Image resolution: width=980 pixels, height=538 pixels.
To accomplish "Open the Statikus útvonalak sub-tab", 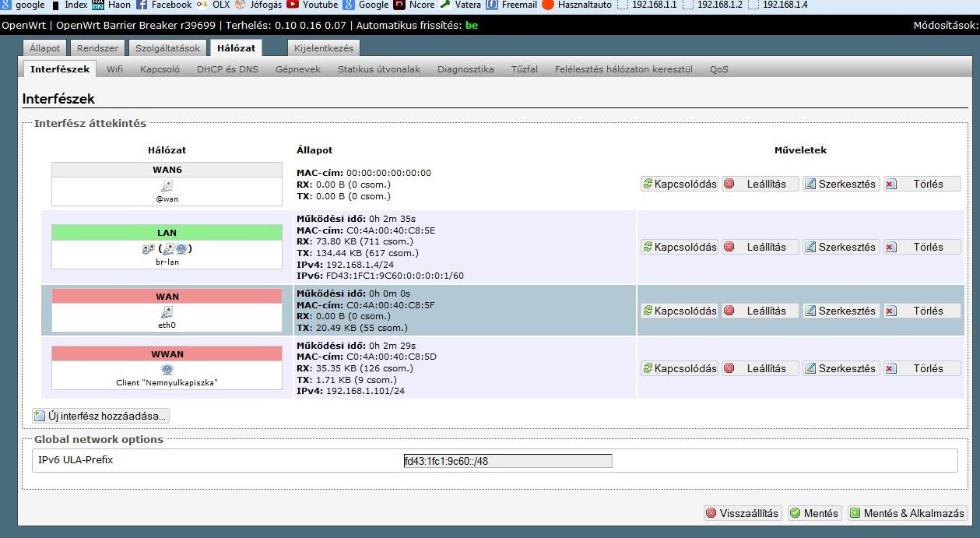I will click(379, 69).
